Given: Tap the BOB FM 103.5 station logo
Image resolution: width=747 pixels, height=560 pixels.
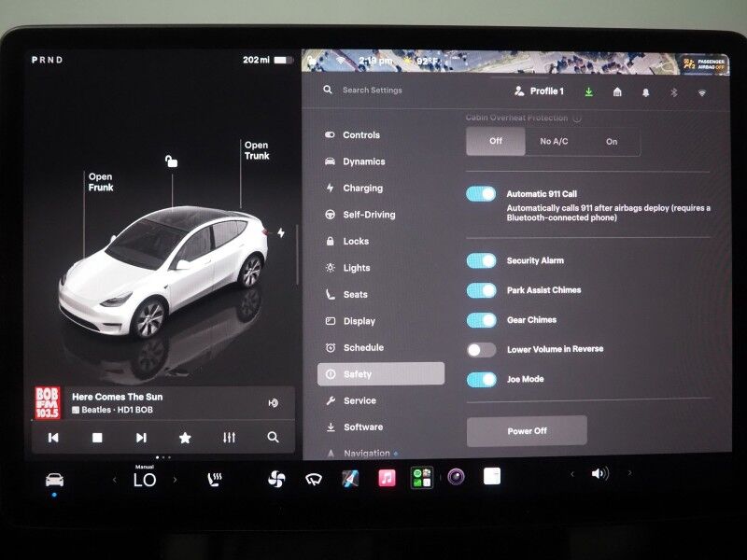Looking at the screenshot, I should pyautogui.click(x=48, y=403).
